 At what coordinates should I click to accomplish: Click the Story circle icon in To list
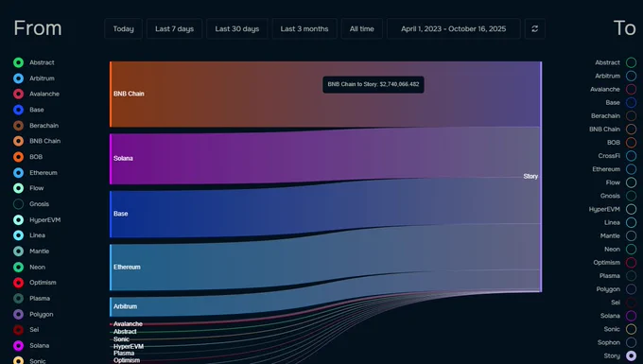[x=631, y=355]
